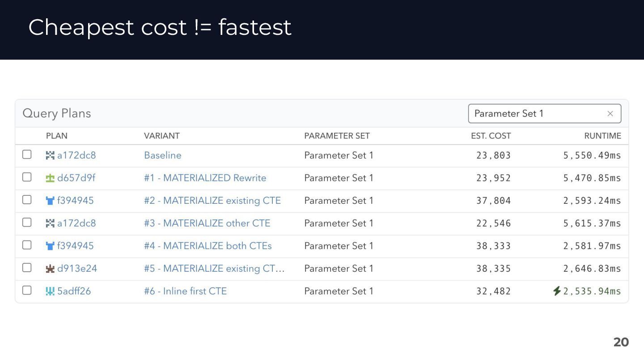Tick the checkbox for Inline first CTE
This screenshot has height=362, width=644.
(x=27, y=290)
